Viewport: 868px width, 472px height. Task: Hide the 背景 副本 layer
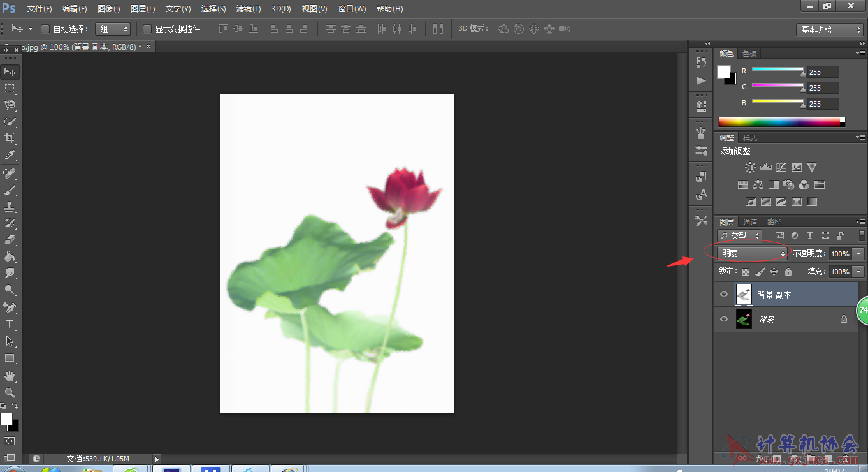(x=723, y=295)
